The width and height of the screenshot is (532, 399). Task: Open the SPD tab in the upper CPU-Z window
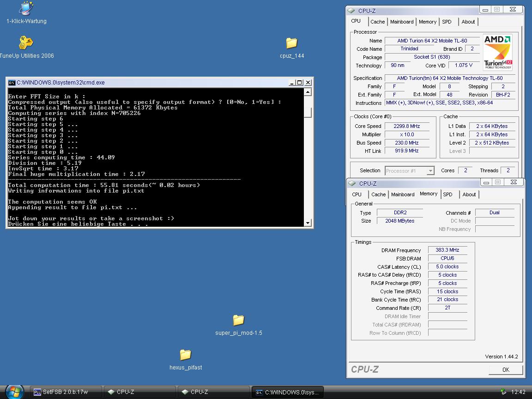[x=447, y=22]
